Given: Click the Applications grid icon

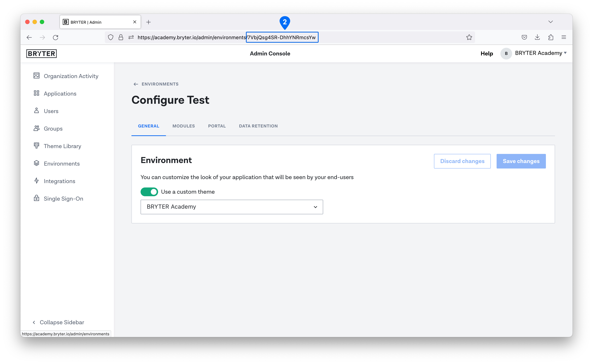Looking at the screenshot, I should (x=36, y=93).
